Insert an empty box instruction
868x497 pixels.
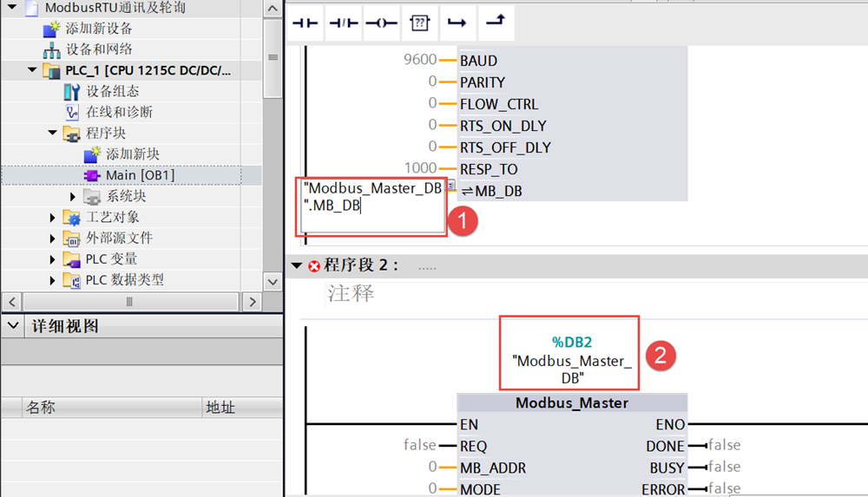(x=419, y=23)
